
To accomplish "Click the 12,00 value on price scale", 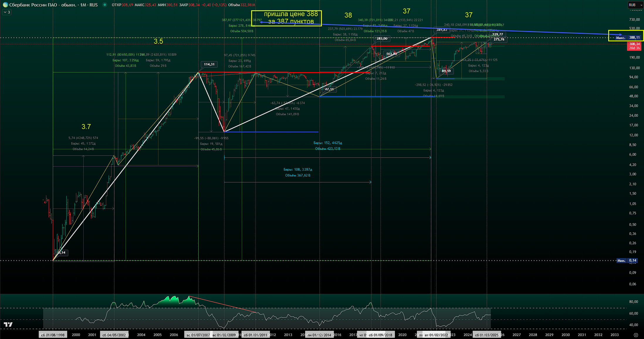I will [x=634, y=135].
